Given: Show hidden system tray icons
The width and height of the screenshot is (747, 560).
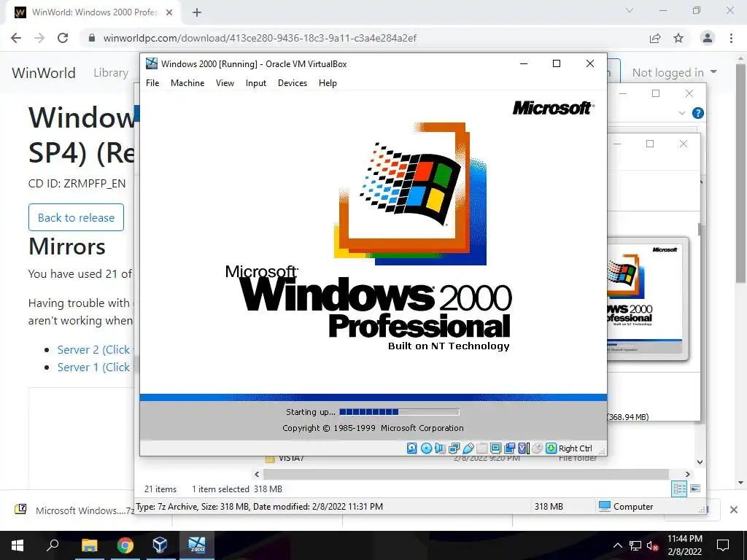Looking at the screenshot, I should click(617, 545).
